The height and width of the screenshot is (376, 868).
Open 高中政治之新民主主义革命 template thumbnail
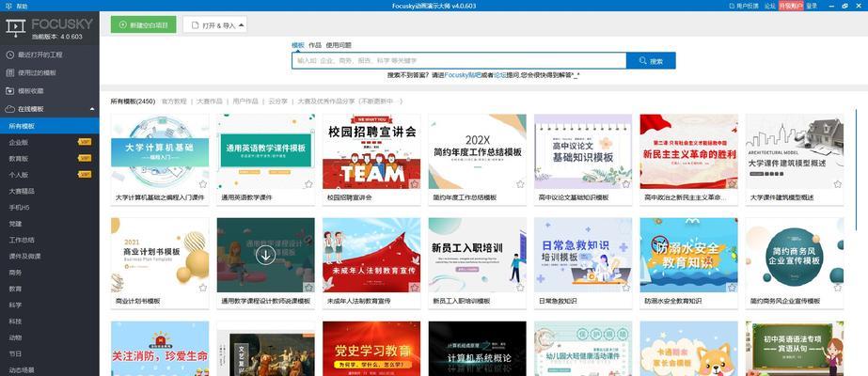point(688,151)
